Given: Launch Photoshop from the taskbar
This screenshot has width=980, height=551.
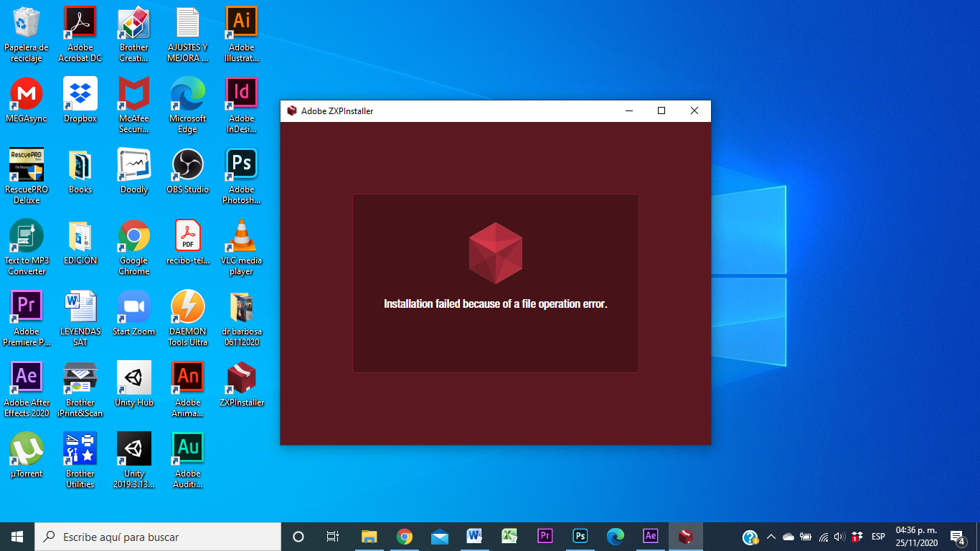Looking at the screenshot, I should tap(580, 537).
